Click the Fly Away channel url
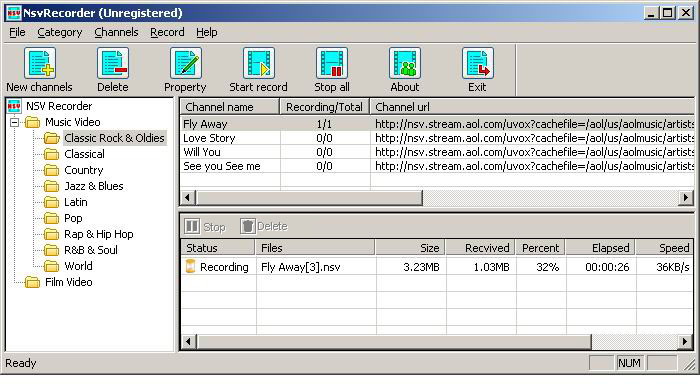 [x=534, y=124]
